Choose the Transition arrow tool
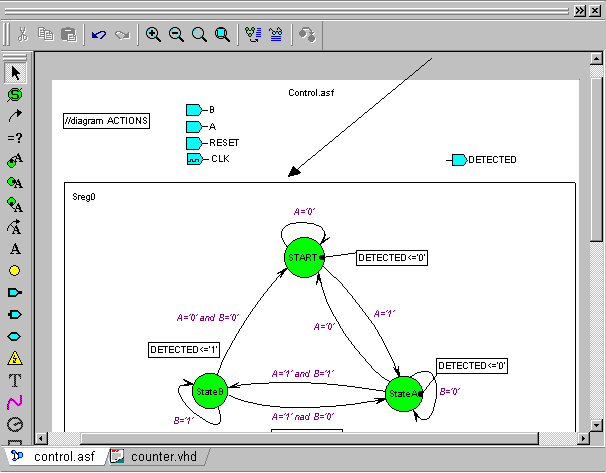This screenshot has height=473, width=606. [15, 116]
